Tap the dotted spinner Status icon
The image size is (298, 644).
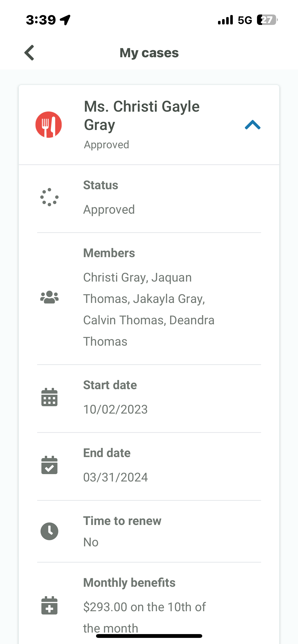coord(49,197)
